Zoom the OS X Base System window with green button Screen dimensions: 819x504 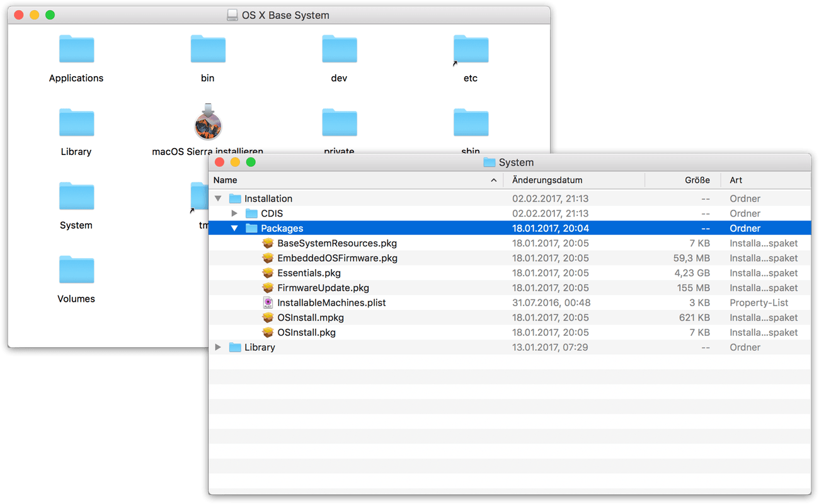[x=50, y=15]
